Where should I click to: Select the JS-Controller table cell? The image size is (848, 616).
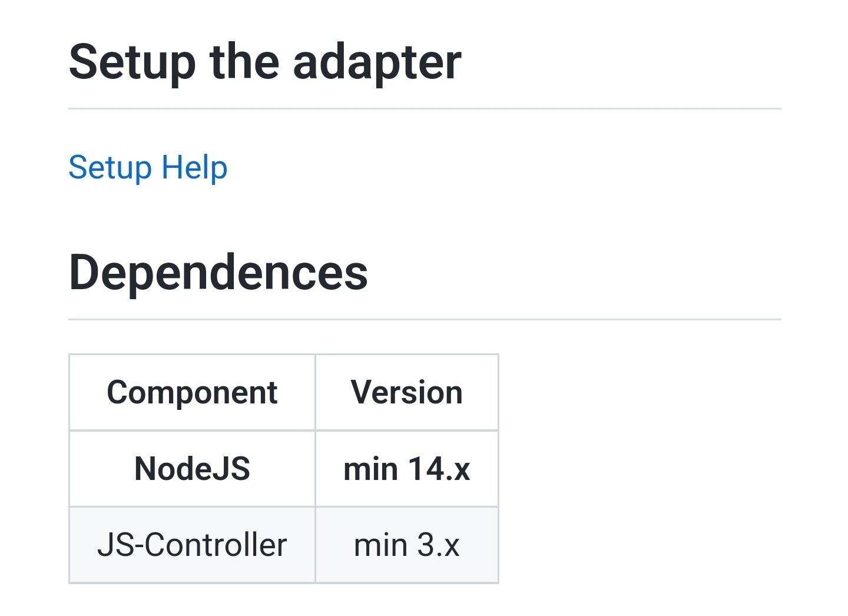point(192,545)
